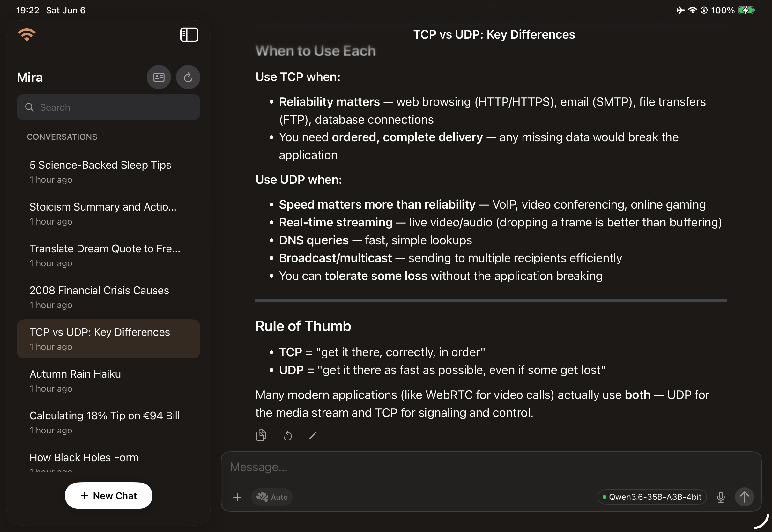Image resolution: width=772 pixels, height=532 pixels.
Task: Tap the battery icon in the status bar
Action: pyautogui.click(x=746, y=10)
